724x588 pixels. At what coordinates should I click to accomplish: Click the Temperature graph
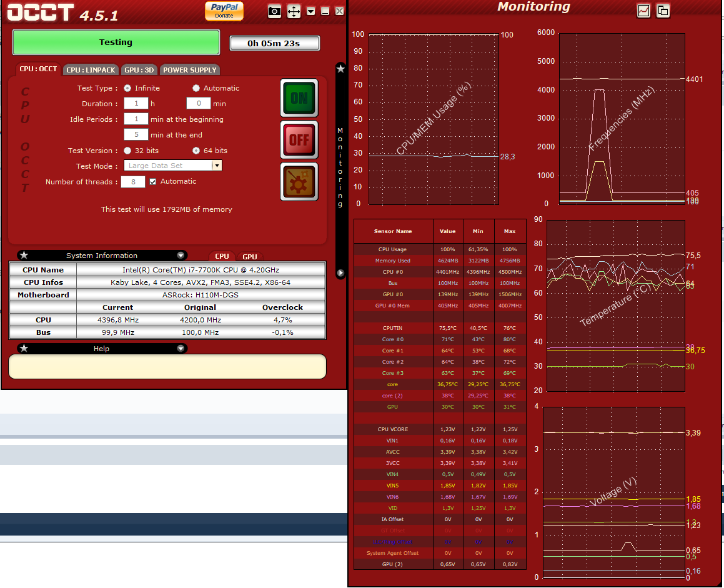615,306
